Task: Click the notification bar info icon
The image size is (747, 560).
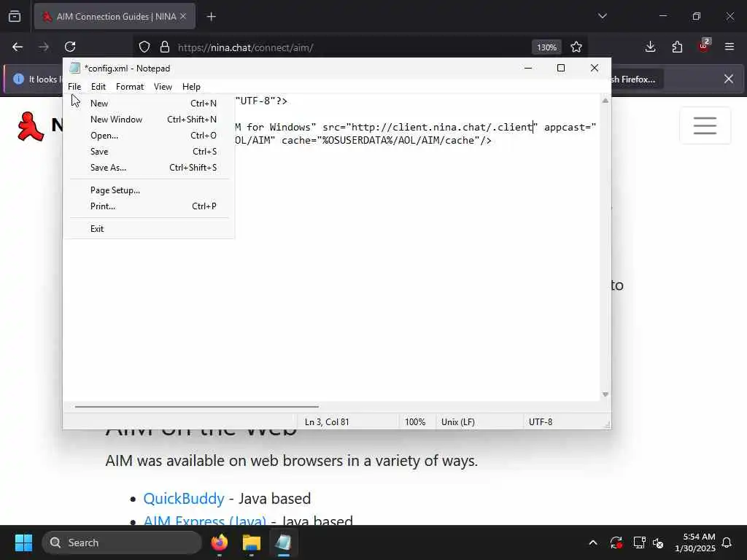Action: 18,79
